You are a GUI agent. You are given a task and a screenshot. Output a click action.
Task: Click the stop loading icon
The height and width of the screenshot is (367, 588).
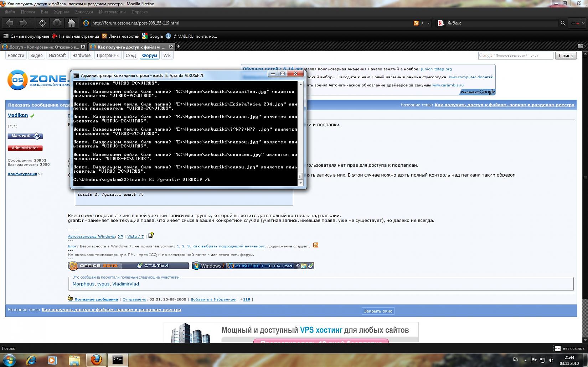coord(57,23)
